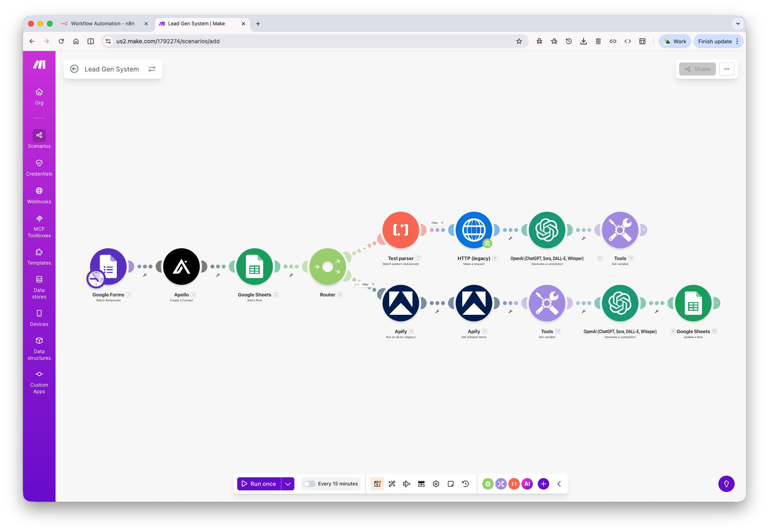
Task: Toggle the autosave icon in bottom toolbar
Action: 377,484
